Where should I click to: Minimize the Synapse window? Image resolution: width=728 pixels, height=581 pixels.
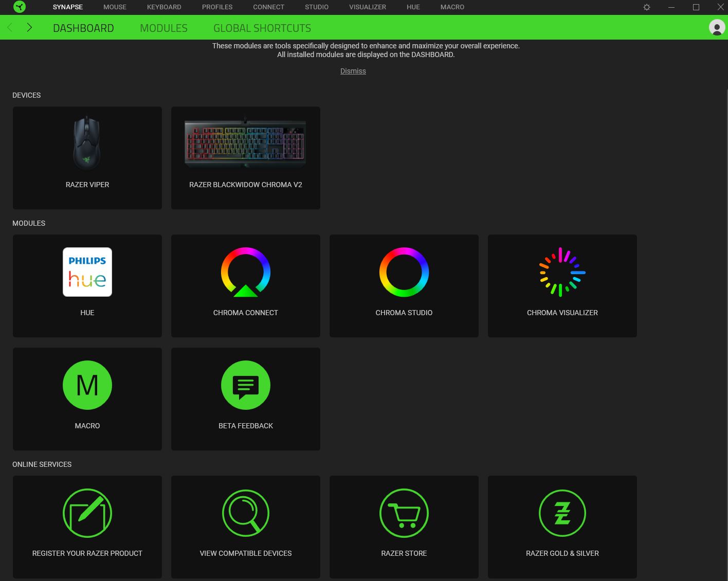(671, 7)
